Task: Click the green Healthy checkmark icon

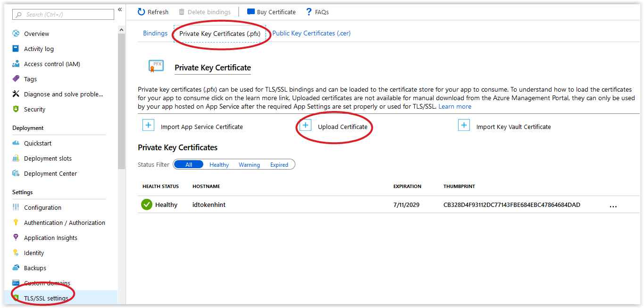Action: click(147, 205)
